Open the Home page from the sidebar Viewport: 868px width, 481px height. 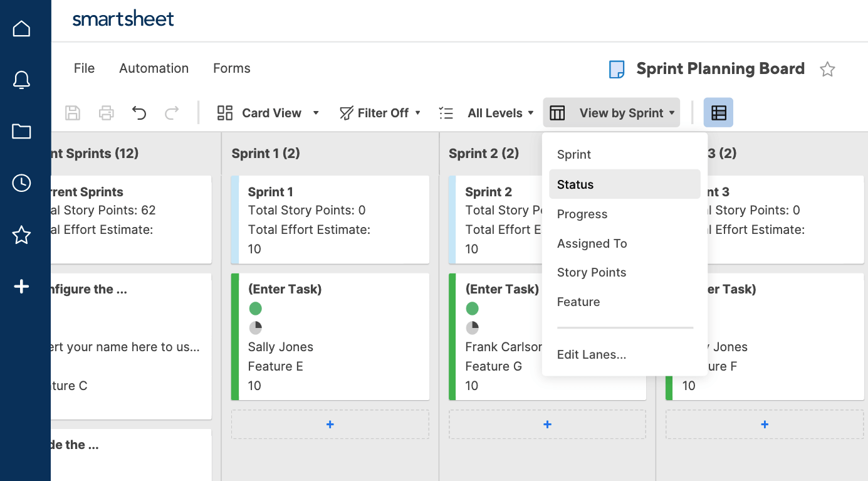(x=21, y=28)
